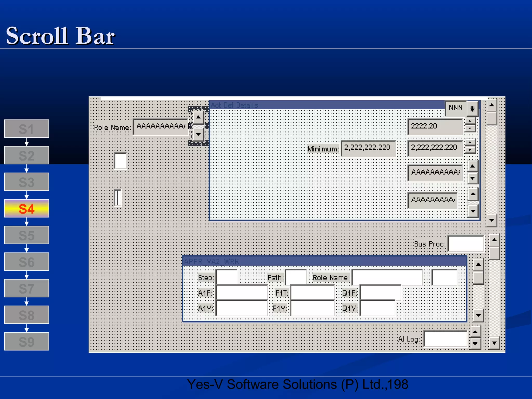Screen dimensions: 532x399
Task: Click the S9 step box
Action: click(26, 341)
